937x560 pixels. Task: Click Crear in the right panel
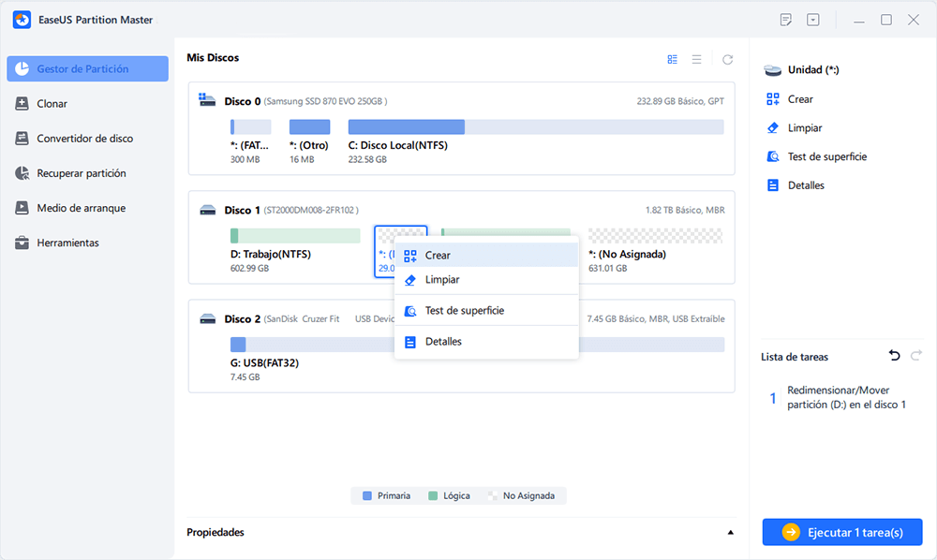pos(800,99)
